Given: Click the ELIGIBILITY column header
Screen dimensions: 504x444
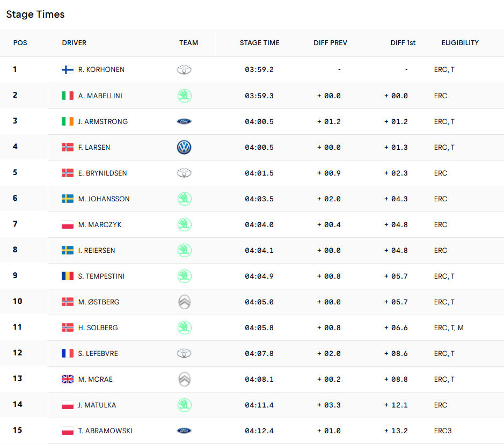Looking at the screenshot, I should pos(460,43).
